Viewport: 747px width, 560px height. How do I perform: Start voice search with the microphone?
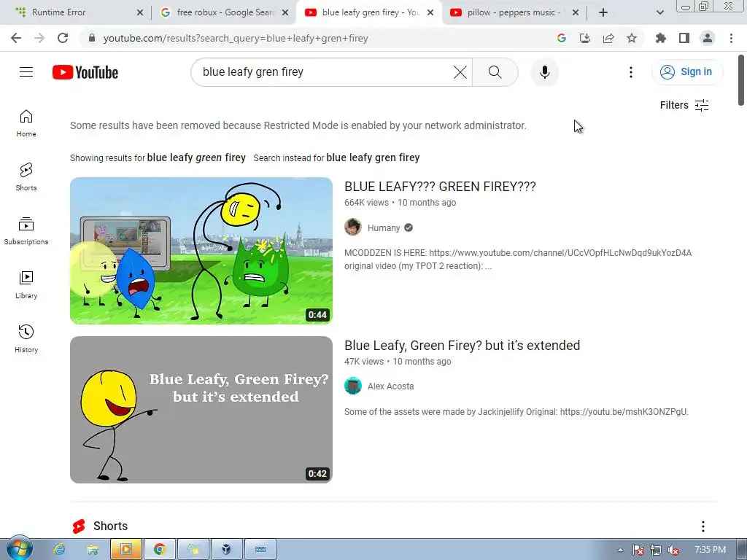click(x=544, y=72)
